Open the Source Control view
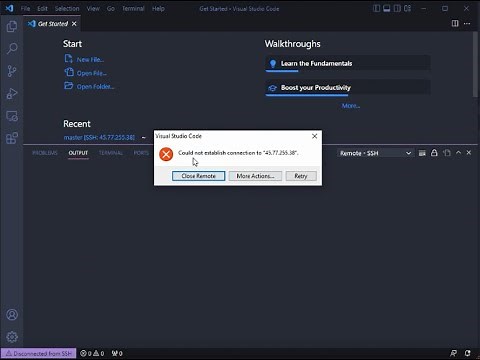This screenshot has width=480, height=360. [x=12, y=71]
